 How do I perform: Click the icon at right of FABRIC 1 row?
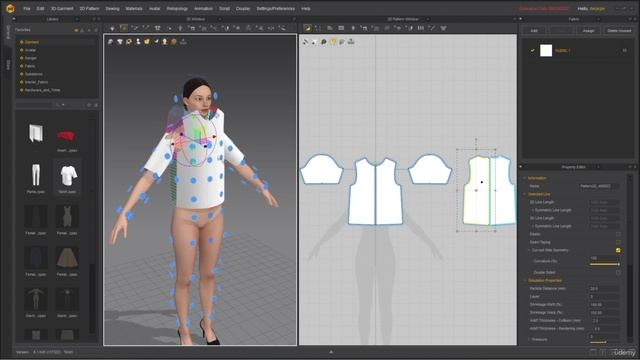click(624, 50)
